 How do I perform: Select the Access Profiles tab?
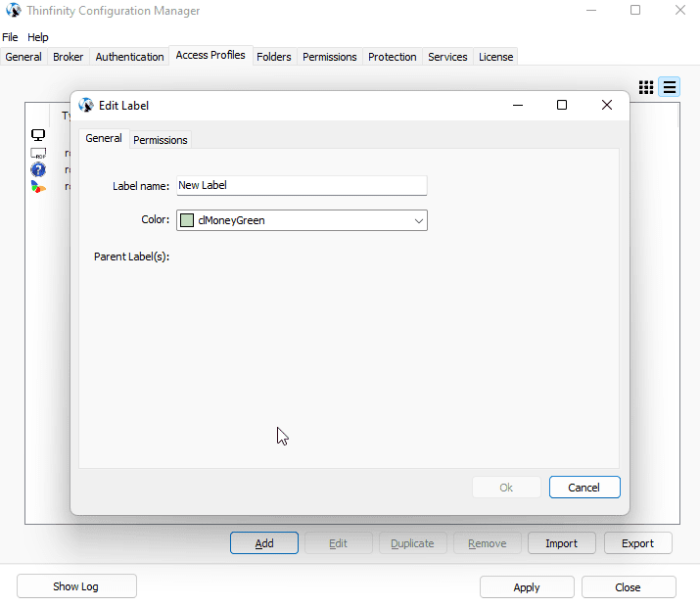coord(210,55)
